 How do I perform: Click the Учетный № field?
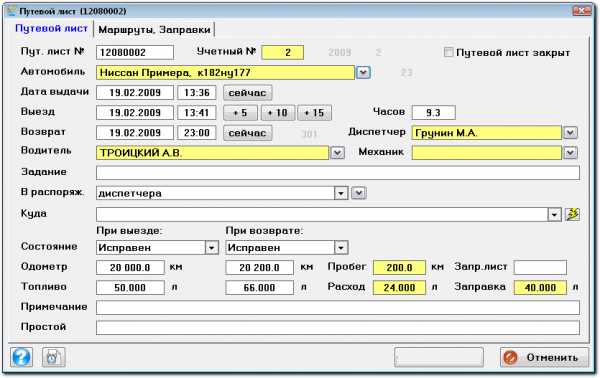pos(282,52)
